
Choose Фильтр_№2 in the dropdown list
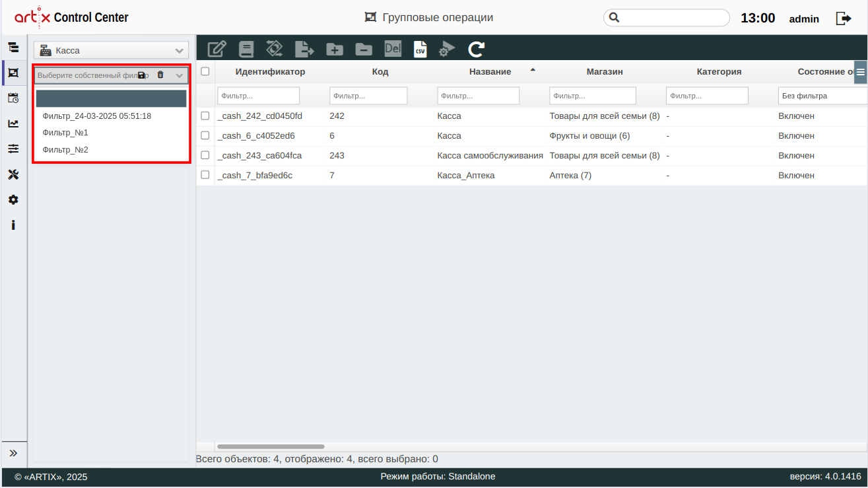click(x=65, y=150)
